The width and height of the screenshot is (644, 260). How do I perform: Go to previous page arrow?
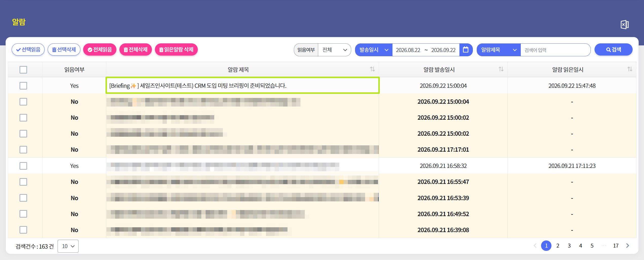tap(535, 246)
